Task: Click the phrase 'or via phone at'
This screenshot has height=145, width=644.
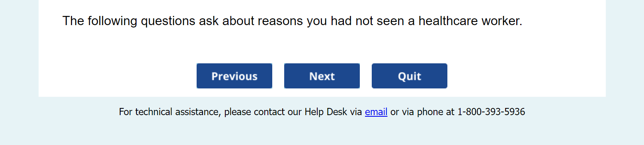Action: click(422, 112)
